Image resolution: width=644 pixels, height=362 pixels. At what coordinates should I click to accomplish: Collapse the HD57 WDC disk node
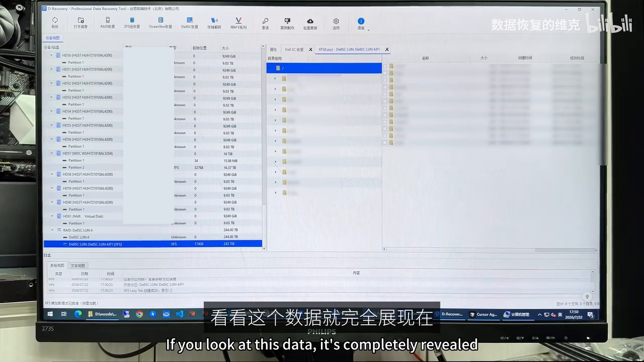tap(51, 153)
